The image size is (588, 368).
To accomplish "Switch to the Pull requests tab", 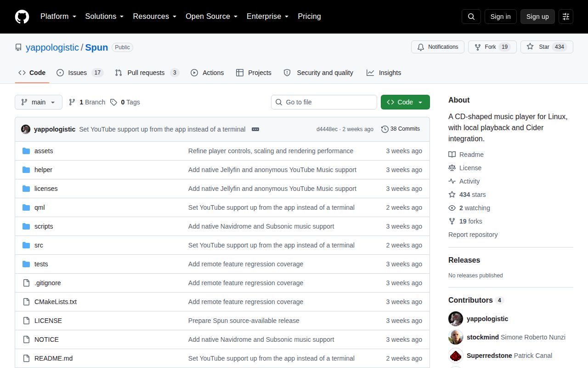I will [x=147, y=73].
